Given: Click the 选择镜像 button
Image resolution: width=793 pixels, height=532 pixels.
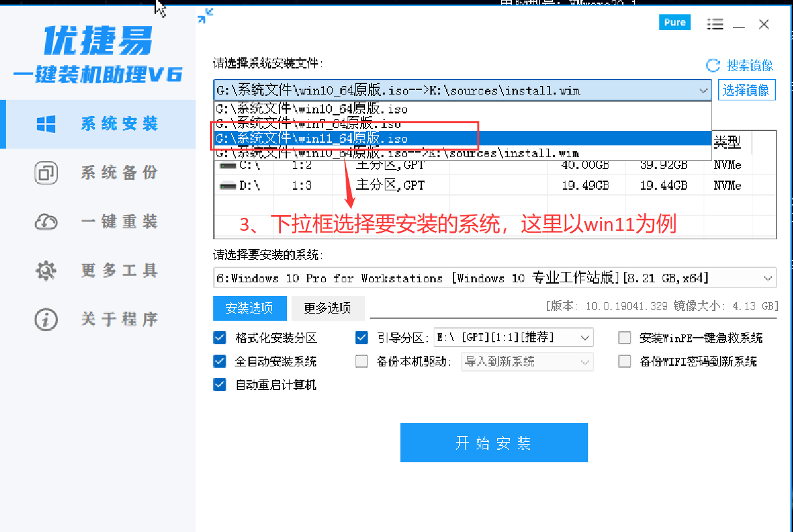Looking at the screenshot, I should click(x=747, y=90).
